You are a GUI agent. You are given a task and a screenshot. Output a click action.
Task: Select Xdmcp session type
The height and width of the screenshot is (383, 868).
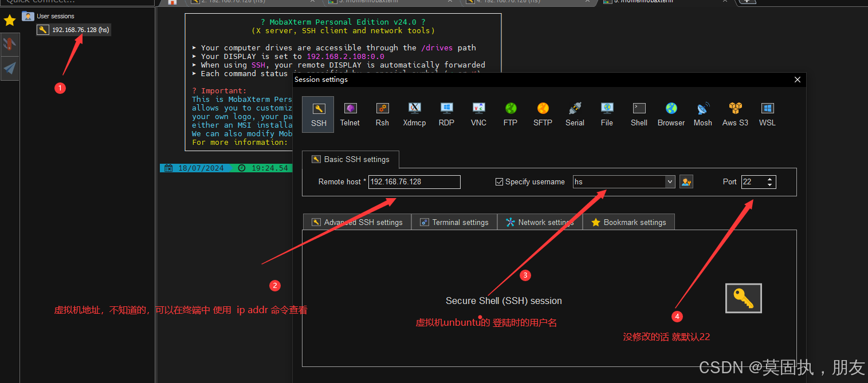414,114
